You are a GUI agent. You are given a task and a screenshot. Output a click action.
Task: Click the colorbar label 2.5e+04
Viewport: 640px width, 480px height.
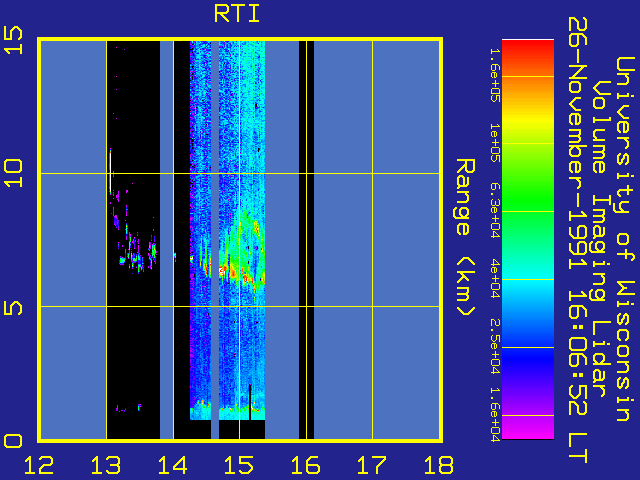pyautogui.click(x=494, y=347)
